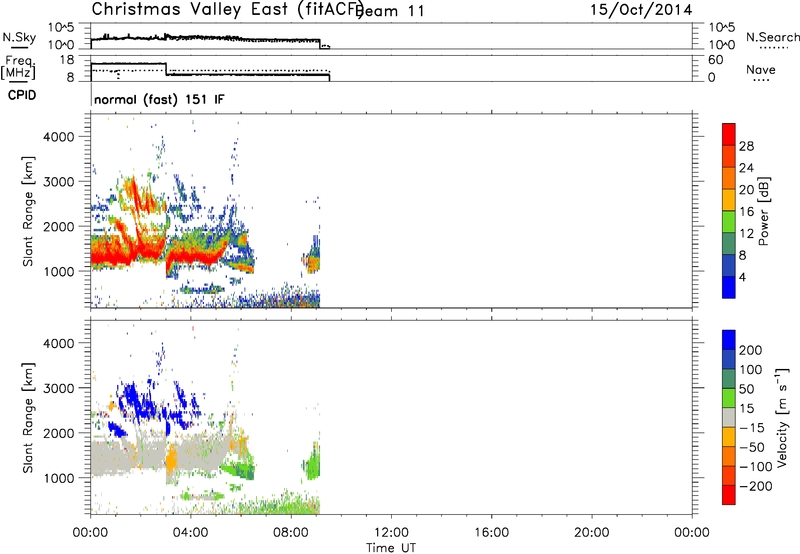Select the "Freq. [MHz]" axis label
This screenshot has width=800, height=554.
[19, 67]
